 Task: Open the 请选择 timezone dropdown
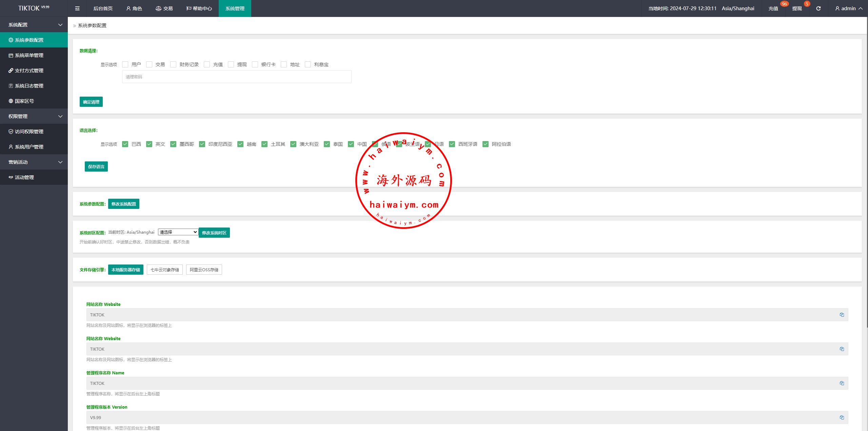point(178,232)
